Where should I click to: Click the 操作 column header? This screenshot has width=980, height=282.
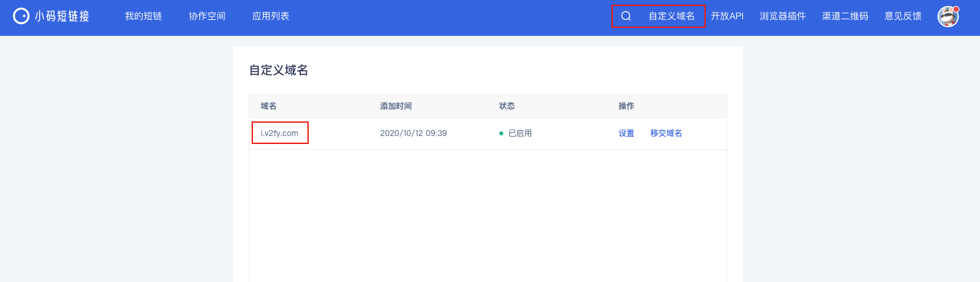click(627, 106)
